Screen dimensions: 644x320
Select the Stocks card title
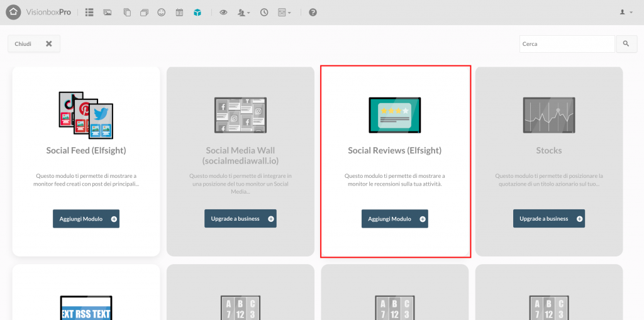point(549,150)
